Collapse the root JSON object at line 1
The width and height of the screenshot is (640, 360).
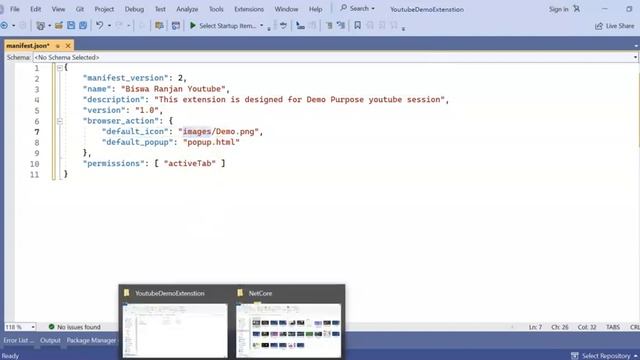tap(60, 68)
